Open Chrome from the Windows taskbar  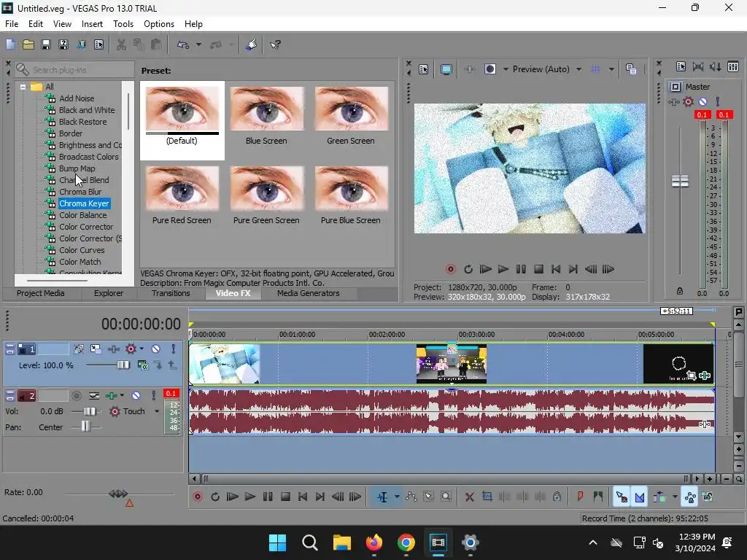point(406,542)
